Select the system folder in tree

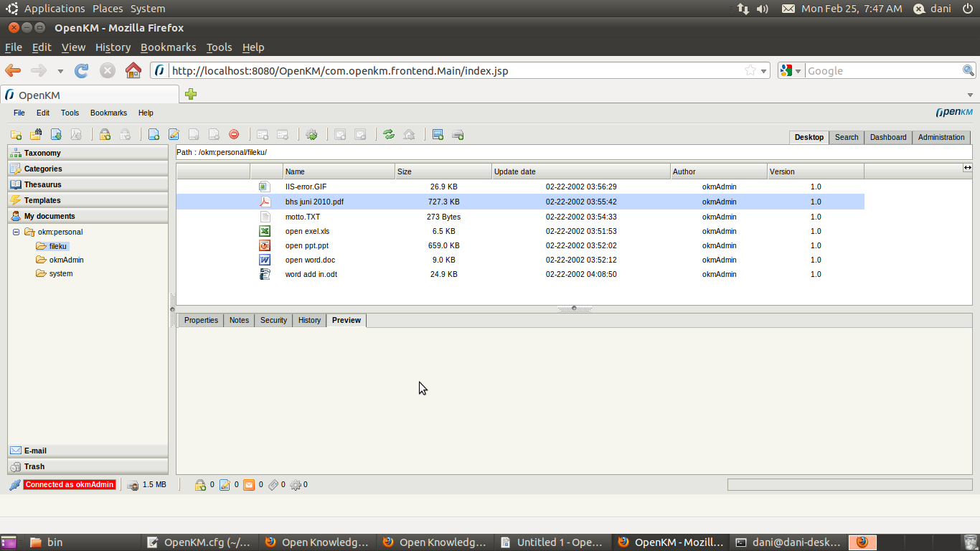[x=60, y=273]
